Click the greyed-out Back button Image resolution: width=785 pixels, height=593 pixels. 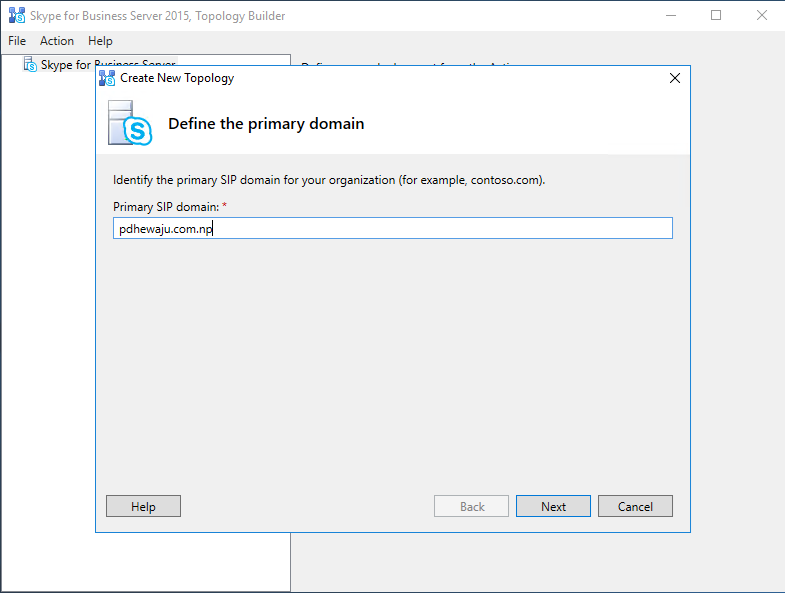click(x=472, y=506)
